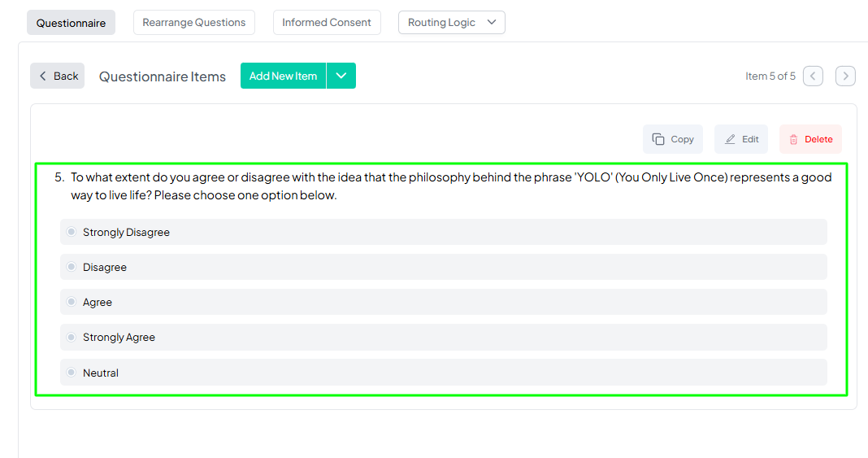Open the Informed Consent tab
The height and width of the screenshot is (458, 868).
[327, 23]
